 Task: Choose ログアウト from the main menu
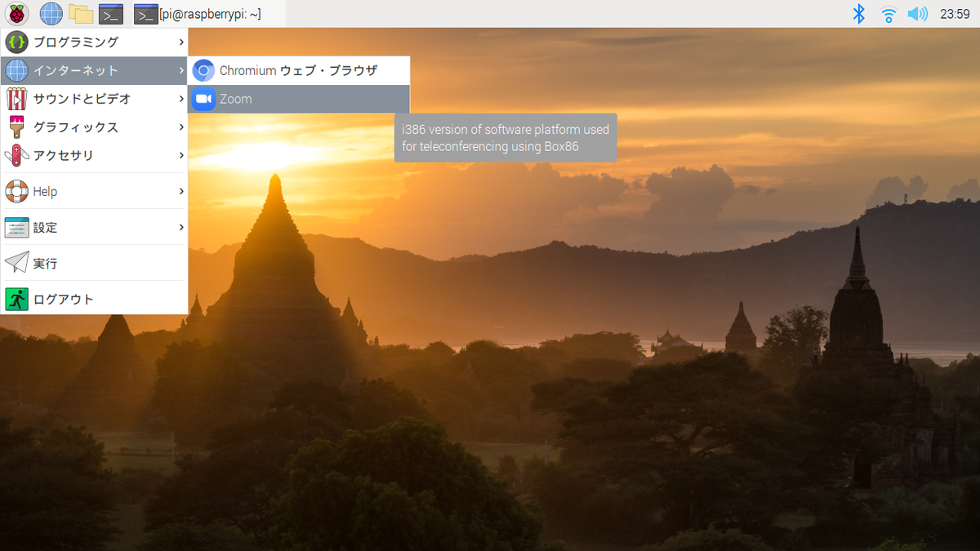point(95,299)
